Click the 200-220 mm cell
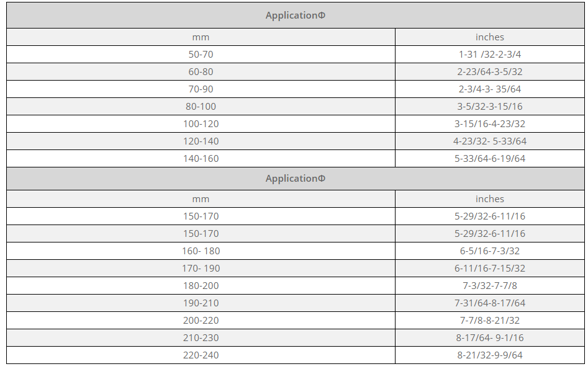 [201, 321]
